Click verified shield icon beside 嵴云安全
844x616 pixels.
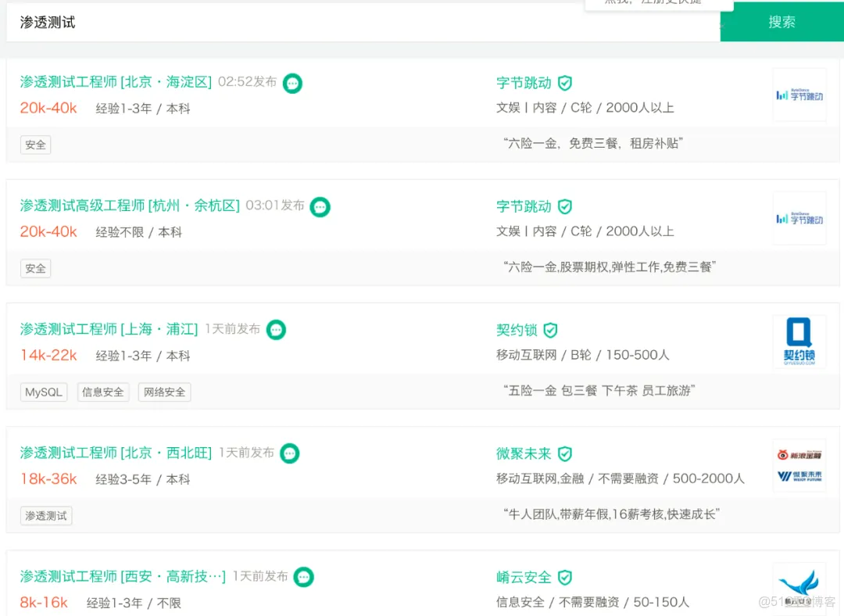(x=565, y=578)
